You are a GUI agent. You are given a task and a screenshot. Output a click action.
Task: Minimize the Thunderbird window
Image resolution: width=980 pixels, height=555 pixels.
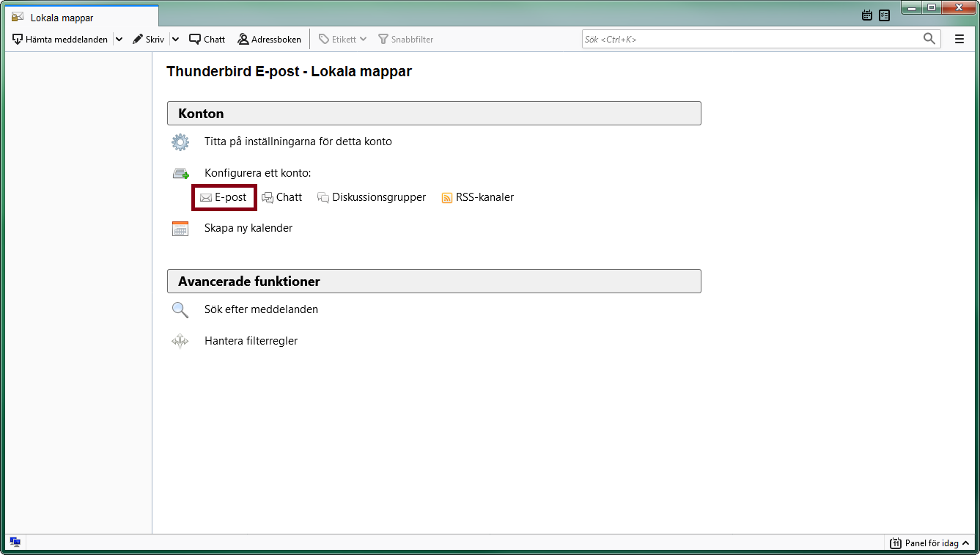pyautogui.click(x=911, y=8)
